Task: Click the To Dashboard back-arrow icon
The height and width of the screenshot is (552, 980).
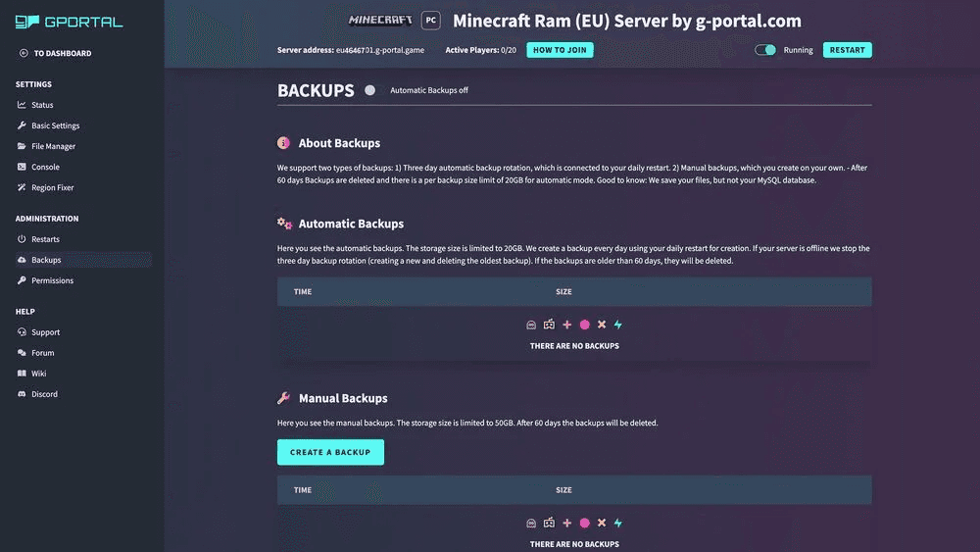Action: (x=24, y=53)
